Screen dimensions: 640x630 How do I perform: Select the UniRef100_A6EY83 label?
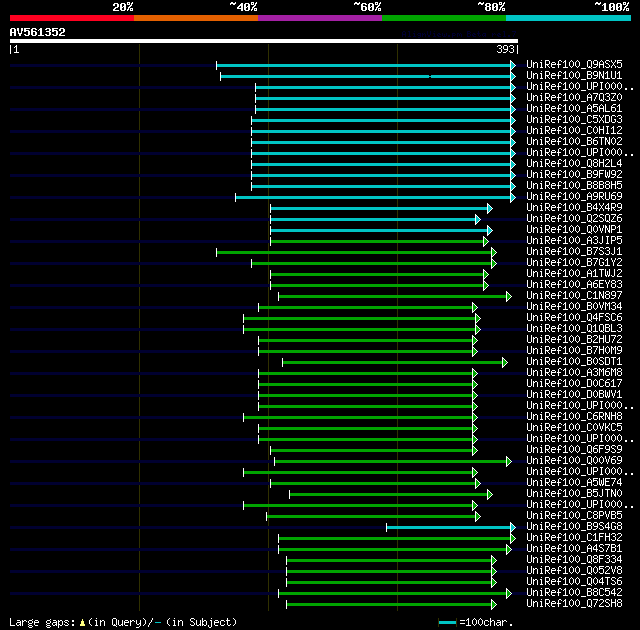pyautogui.click(x=574, y=285)
